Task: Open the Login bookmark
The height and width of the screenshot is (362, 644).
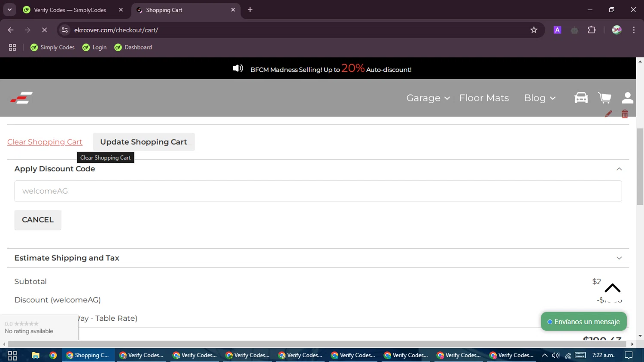Action: click(94, 47)
